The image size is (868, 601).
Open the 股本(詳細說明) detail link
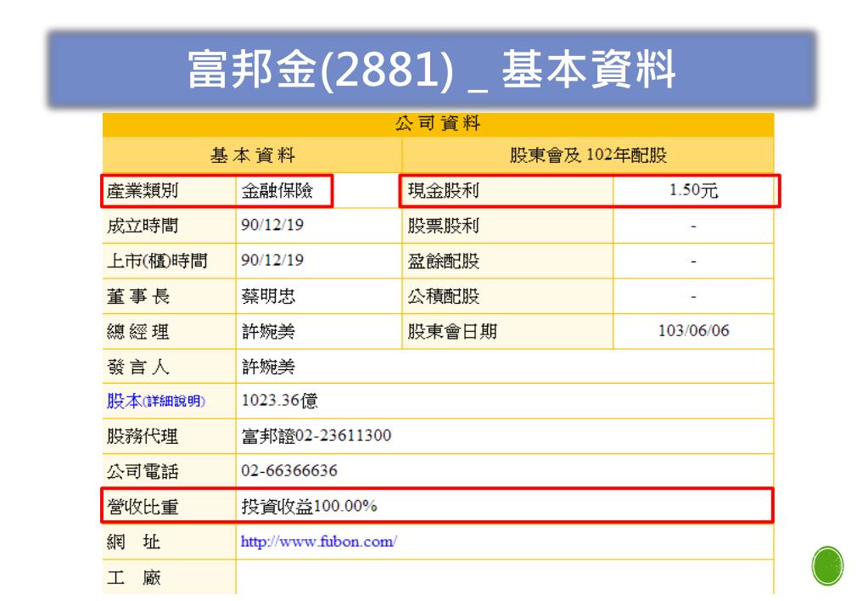coord(156,401)
